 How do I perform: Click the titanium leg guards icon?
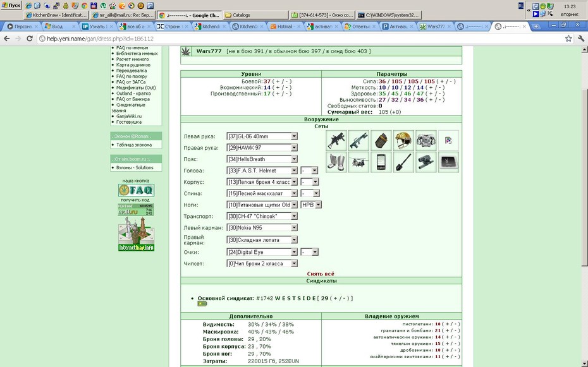point(336,162)
